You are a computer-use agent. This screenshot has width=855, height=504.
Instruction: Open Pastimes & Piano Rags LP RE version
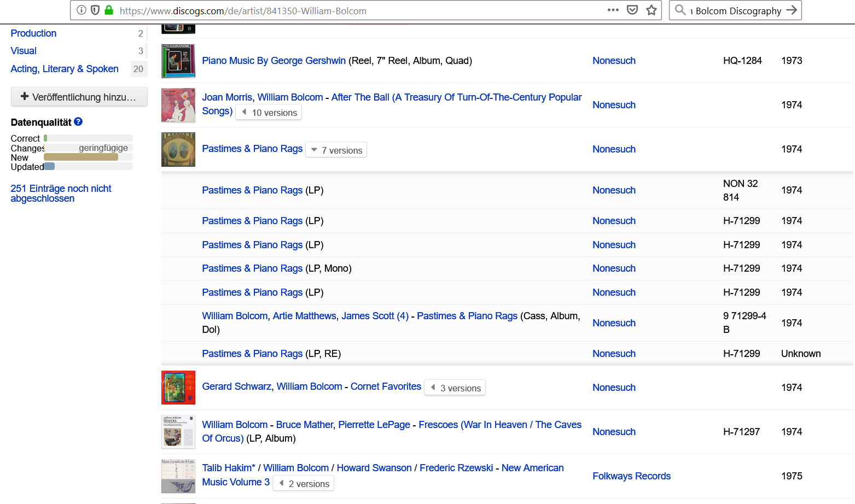252,354
